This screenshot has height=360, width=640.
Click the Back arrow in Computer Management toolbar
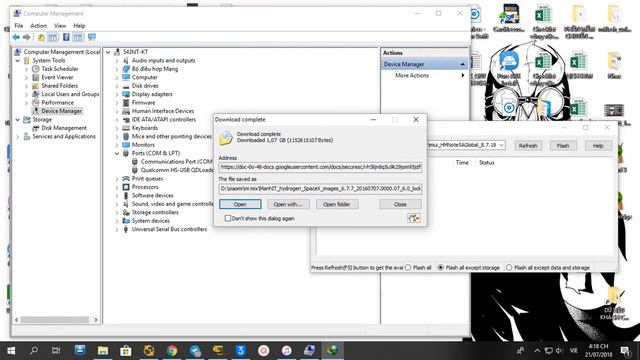(x=16, y=37)
